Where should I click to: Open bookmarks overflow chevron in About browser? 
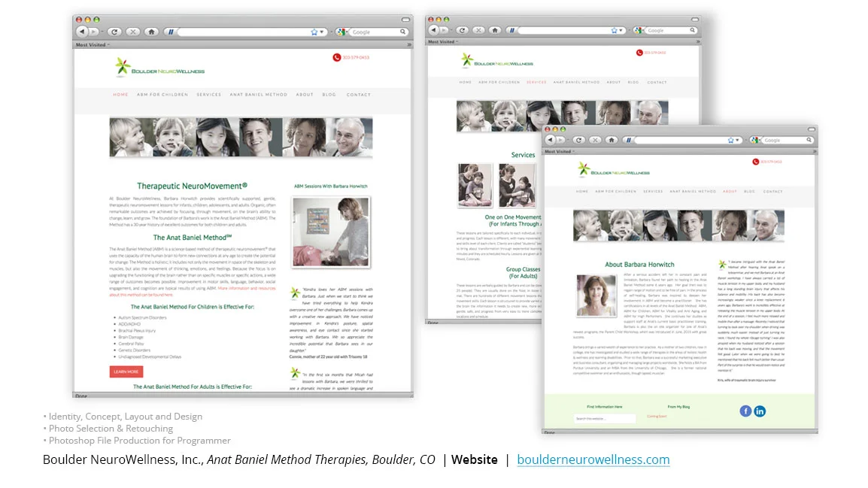coord(815,152)
